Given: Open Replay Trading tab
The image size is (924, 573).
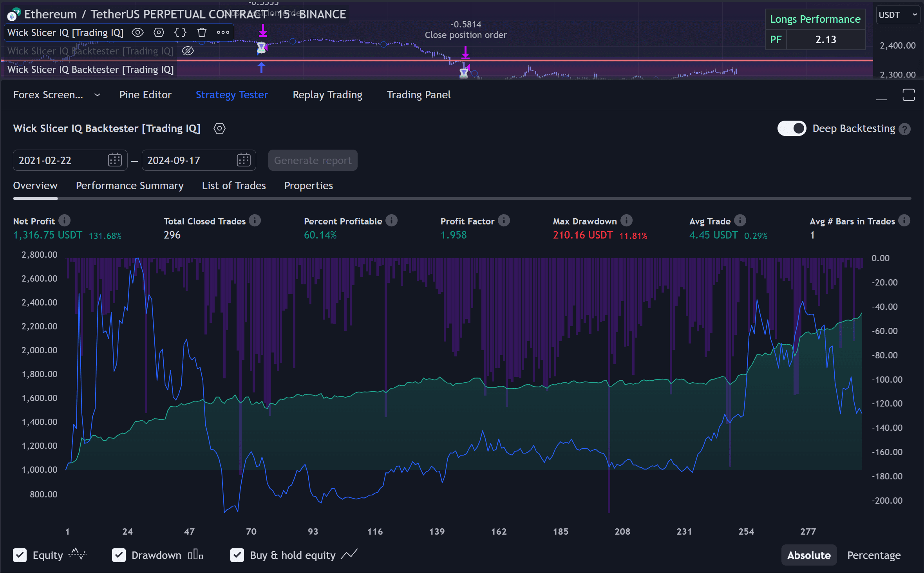Looking at the screenshot, I should [x=327, y=95].
